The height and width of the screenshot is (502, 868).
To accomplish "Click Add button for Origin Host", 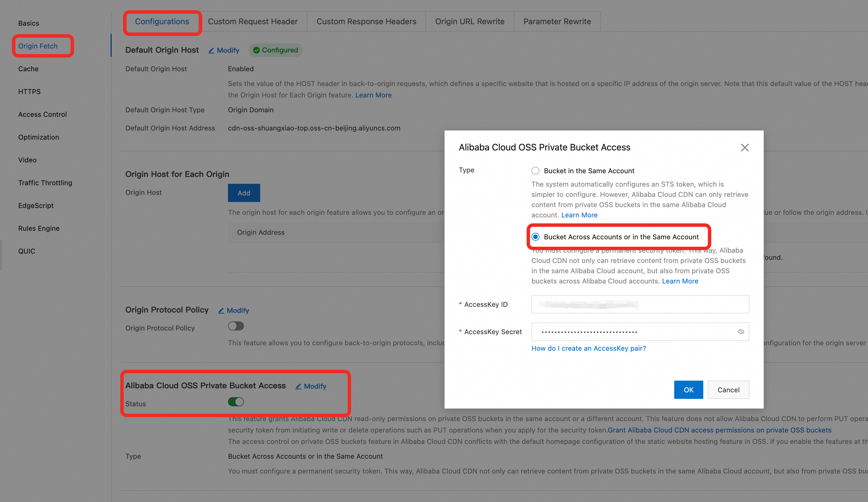I will coord(244,193).
